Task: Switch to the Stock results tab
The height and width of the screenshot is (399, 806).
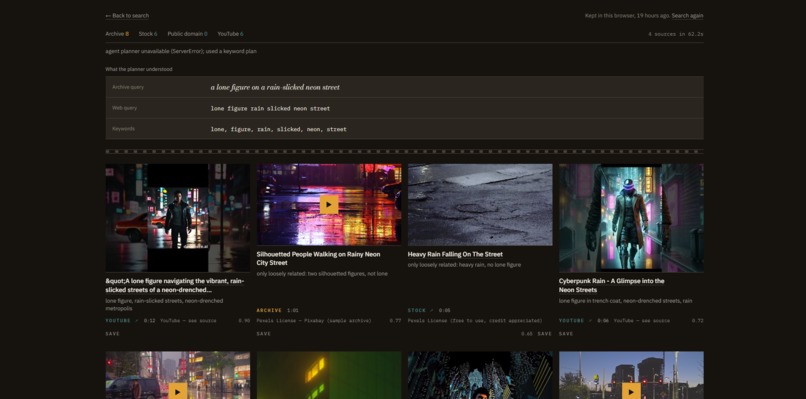Action: click(148, 34)
